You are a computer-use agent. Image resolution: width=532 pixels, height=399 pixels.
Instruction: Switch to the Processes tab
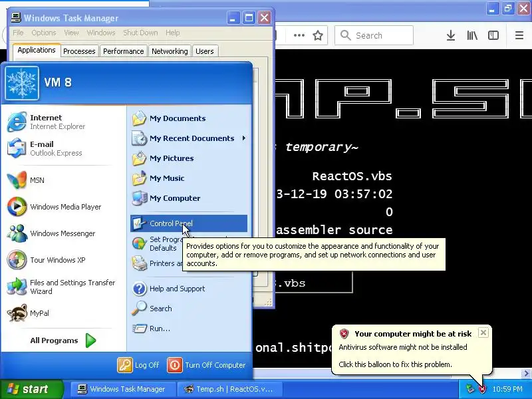(x=79, y=51)
